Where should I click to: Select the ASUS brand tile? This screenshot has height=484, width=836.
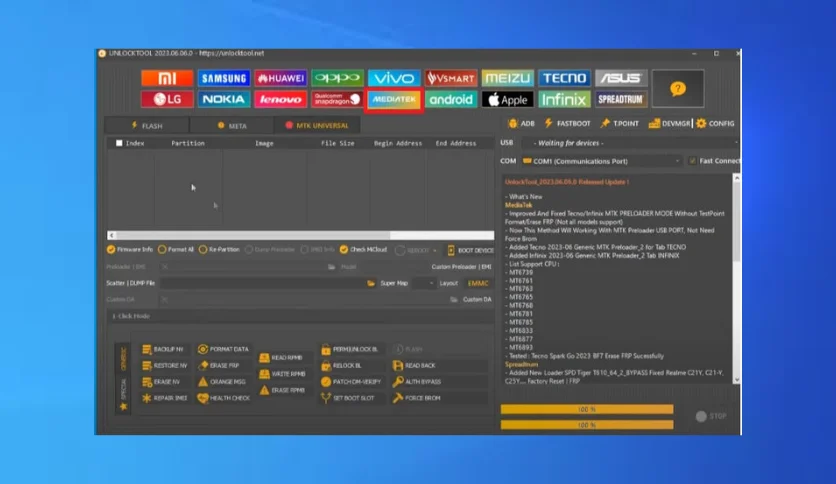621,78
